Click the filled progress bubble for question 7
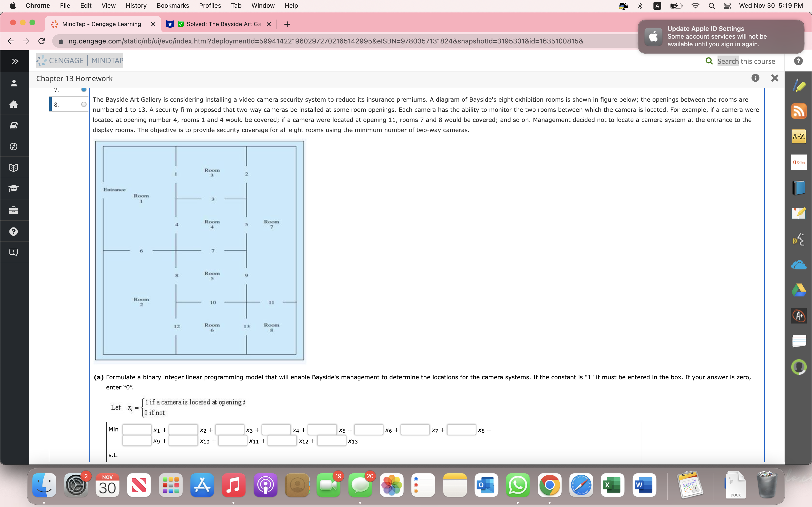Image resolution: width=812 pixels, height=507 pixels. 84,89
